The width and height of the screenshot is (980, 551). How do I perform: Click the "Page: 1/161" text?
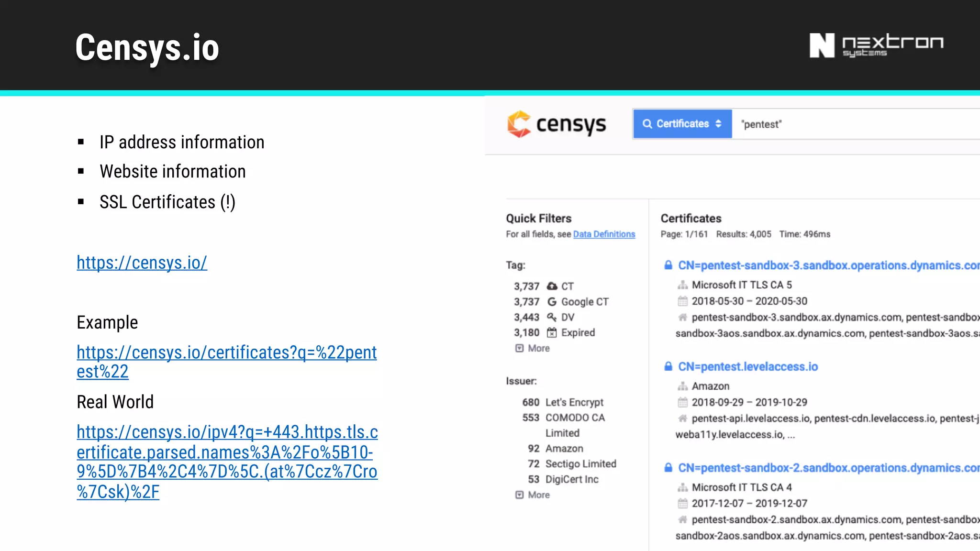pyautogui.click(x=684, y=234)
